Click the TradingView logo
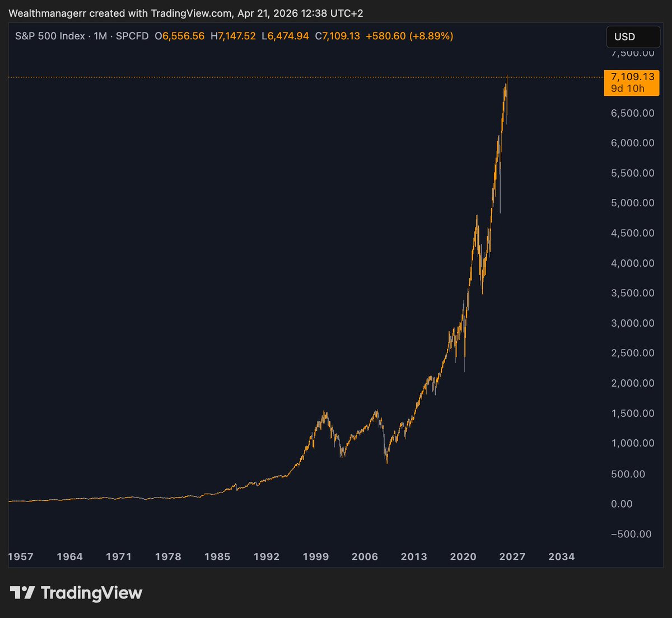The height and width of the screenshot is (618, 672). 76,593
